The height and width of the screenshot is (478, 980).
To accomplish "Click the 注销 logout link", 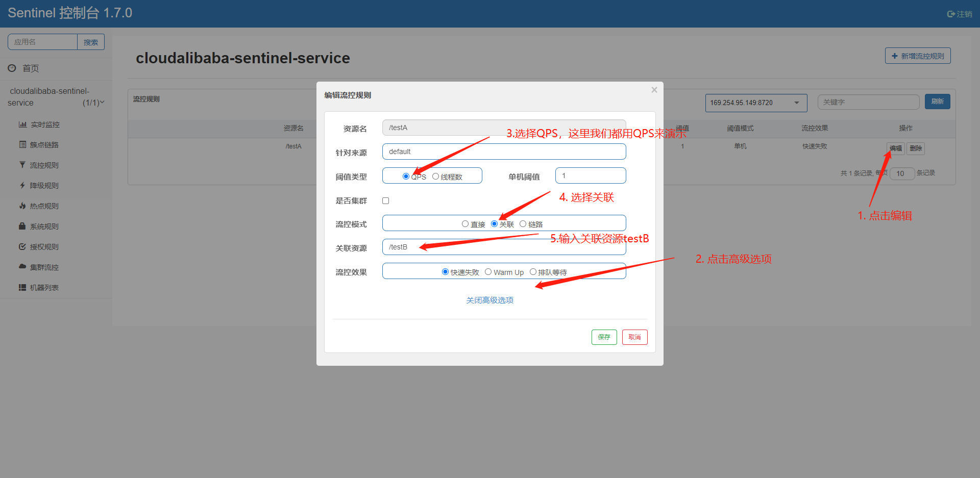I will click(960, 14).
